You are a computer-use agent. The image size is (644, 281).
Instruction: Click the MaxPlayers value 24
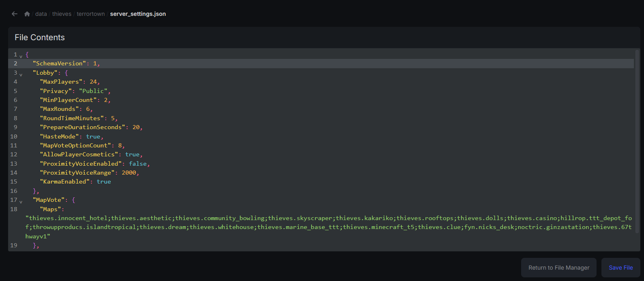(93, 82)
